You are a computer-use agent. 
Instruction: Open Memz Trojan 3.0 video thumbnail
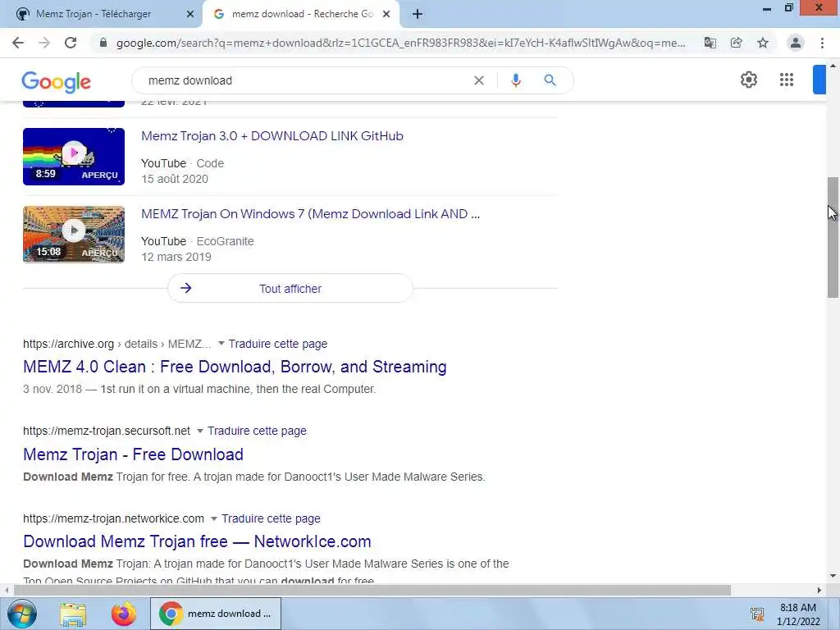point(74,157)
